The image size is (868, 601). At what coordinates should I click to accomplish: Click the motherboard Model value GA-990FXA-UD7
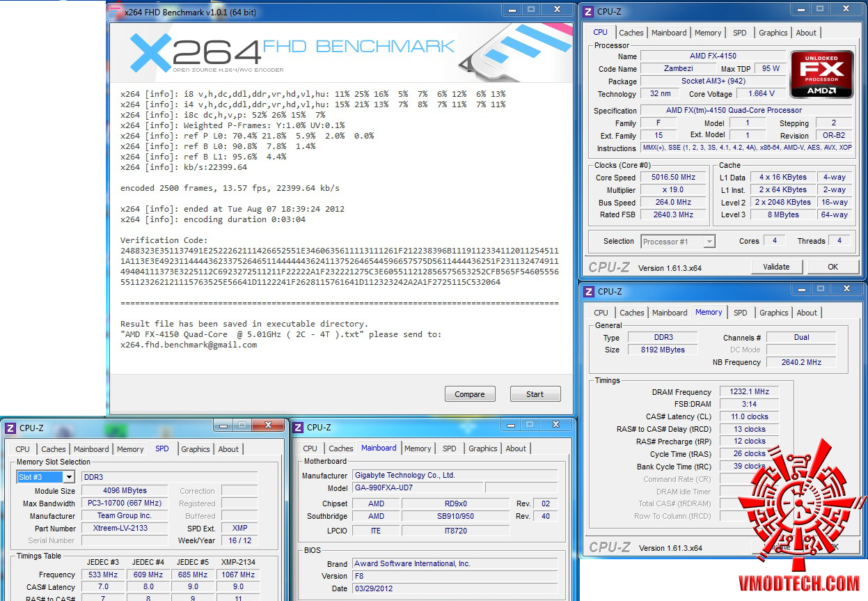(417, 487)
